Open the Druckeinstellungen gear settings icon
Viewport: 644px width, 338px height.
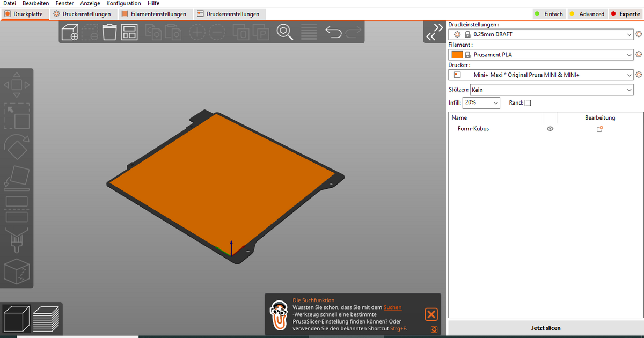click(x=639, y=34)
